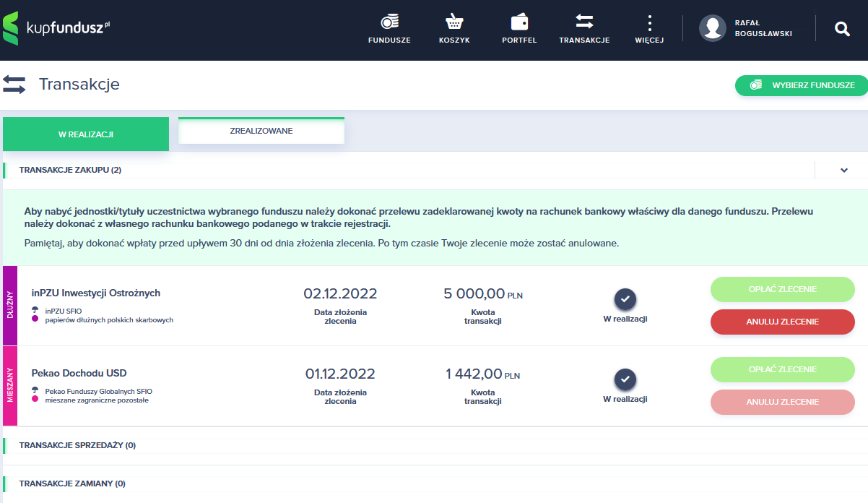This screenshot has width=868, height=503.
Task: Click Transakcje zakupu (2) header
Action: tap(70, 170)
